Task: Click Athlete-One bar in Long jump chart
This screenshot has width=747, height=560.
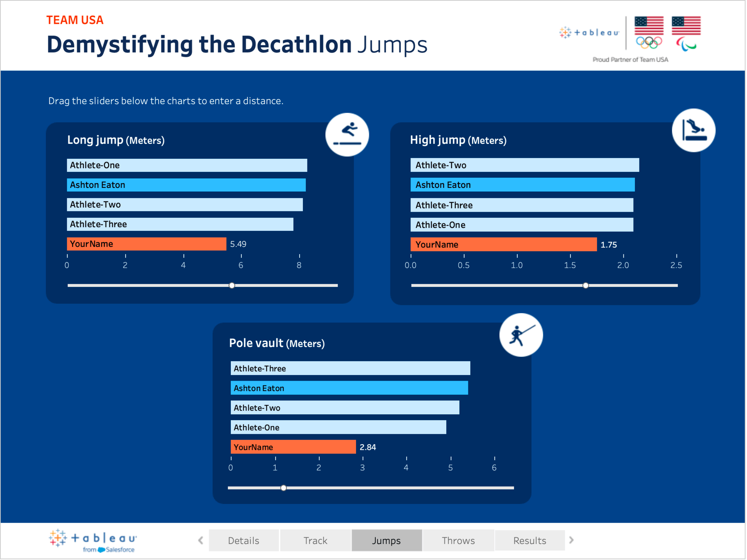Action: click(187, 165)
